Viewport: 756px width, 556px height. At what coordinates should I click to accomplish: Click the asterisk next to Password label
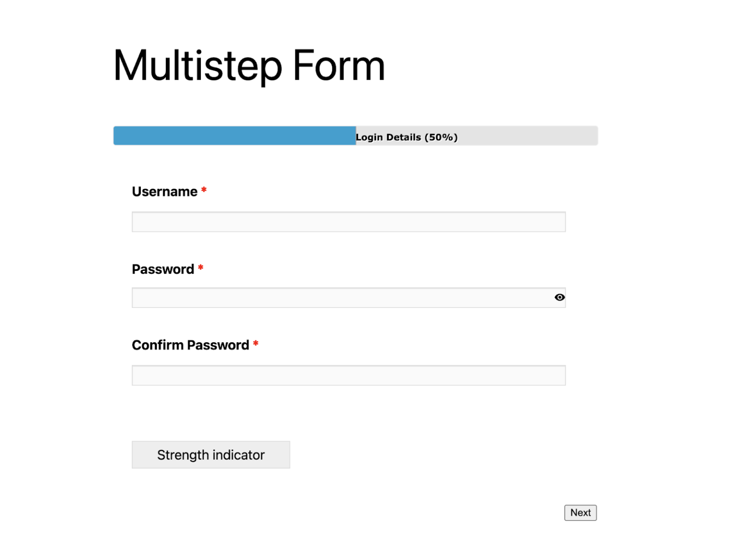[x=200, y=267]
